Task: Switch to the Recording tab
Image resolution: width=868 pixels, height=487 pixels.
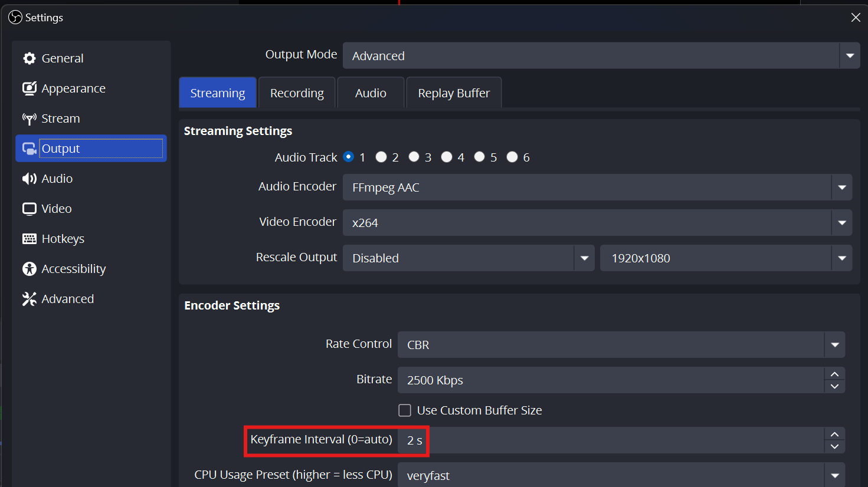Action: click(297, 93)
